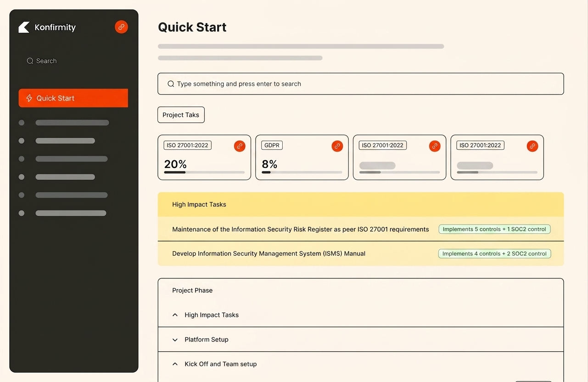Click the link icon on the 20% card
588x382 pixels.
click(240, 146)
